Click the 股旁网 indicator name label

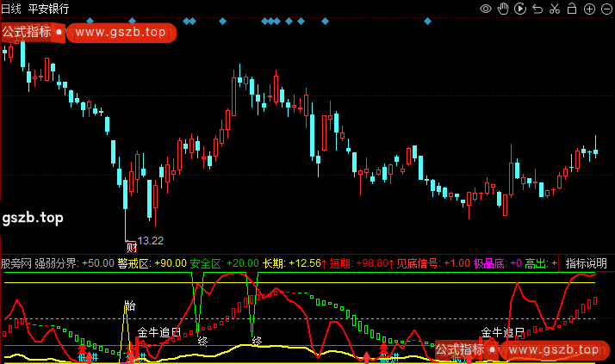(16, 262)
